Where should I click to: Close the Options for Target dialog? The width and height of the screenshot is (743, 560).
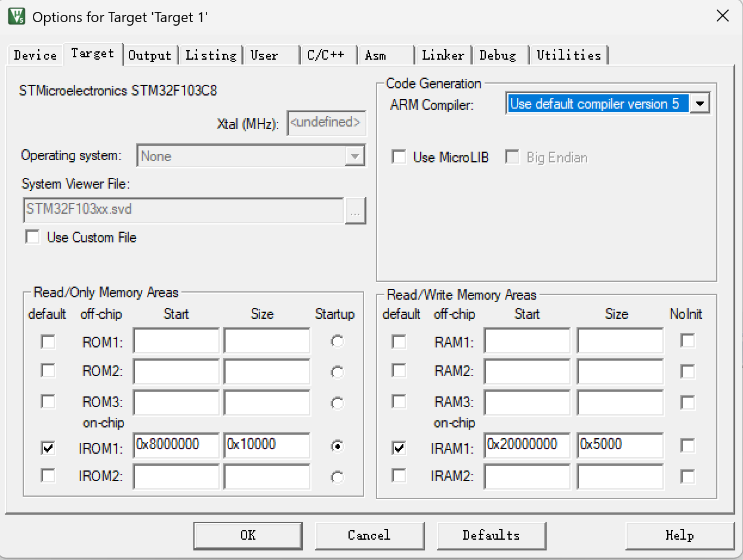(722, 16)
